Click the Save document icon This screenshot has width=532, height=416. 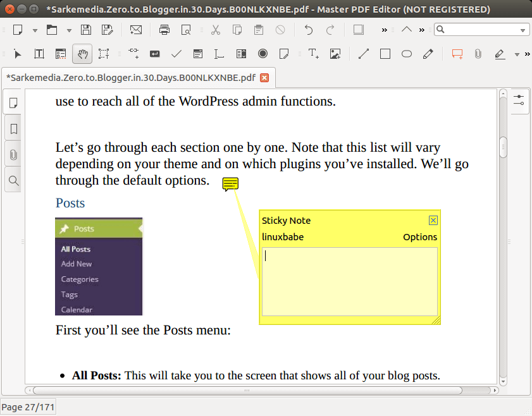[x=87, y=30]
